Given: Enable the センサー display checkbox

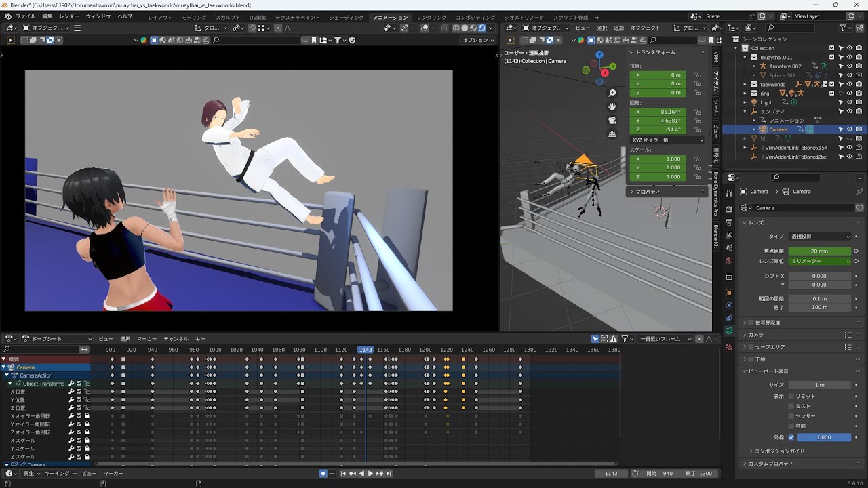Looking at the screenshot, I should [791, 416].
